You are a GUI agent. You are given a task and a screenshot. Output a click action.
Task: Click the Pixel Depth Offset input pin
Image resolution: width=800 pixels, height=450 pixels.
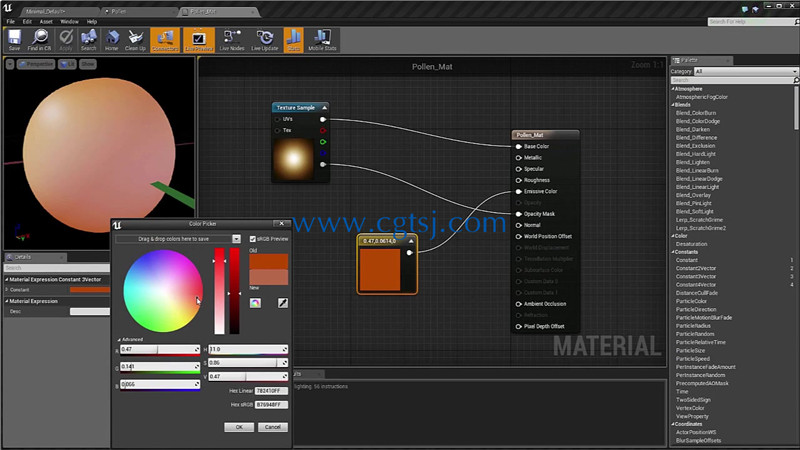coord(518,327)
